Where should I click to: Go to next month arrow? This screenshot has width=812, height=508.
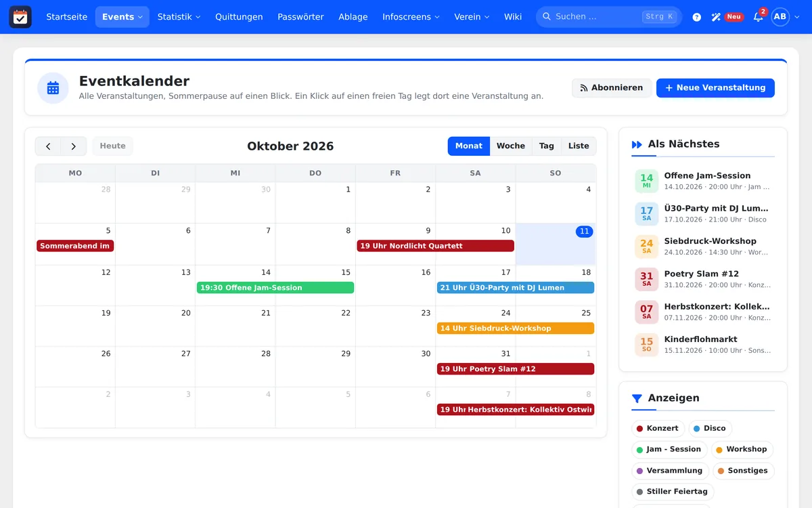74,146
